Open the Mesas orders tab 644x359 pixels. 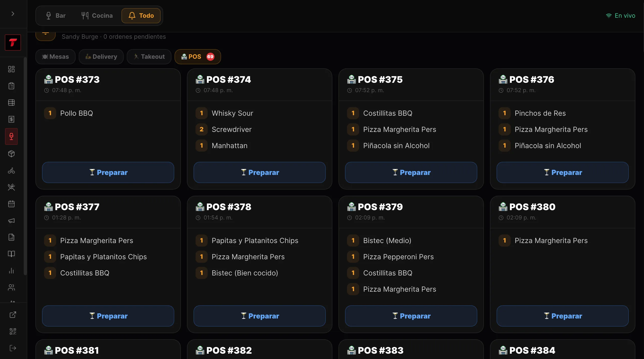[x=56, y=57]
